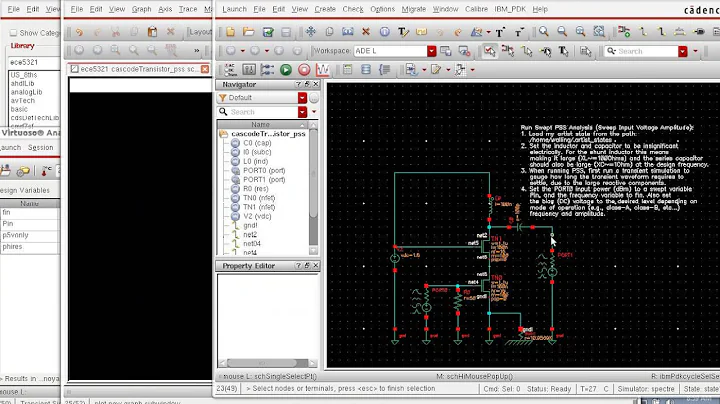720x404 pixels.
Task: Select PORT0 (port) in Navigator tree
Action: 264,170
